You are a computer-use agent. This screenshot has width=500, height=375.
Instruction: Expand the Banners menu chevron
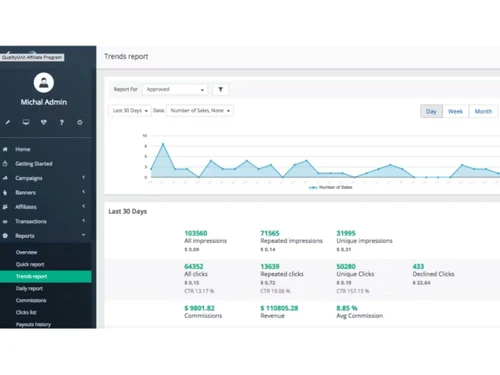click(x=84, y=192)
